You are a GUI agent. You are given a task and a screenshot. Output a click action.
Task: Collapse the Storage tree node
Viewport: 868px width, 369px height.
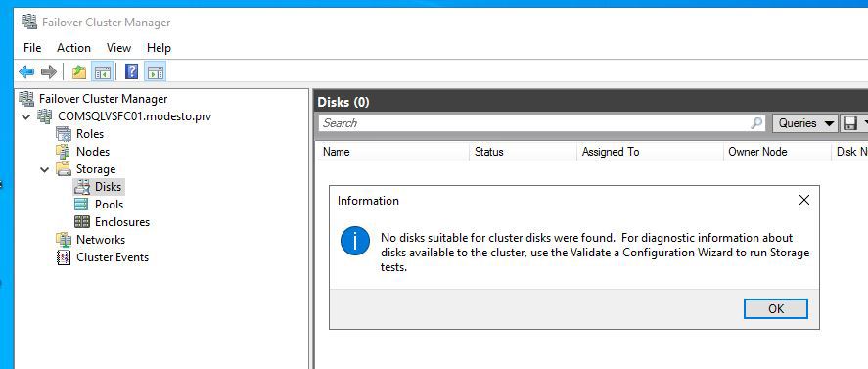[45, 169]
